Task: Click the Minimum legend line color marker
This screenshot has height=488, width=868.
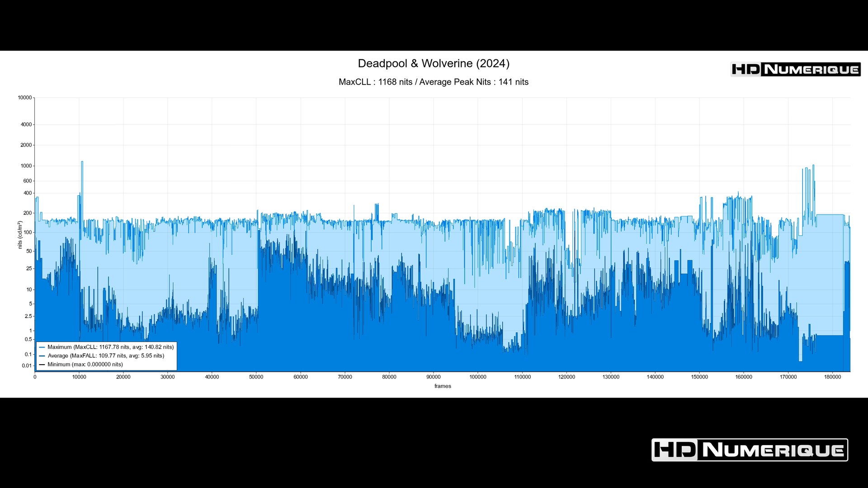Action: coord(42,365)
